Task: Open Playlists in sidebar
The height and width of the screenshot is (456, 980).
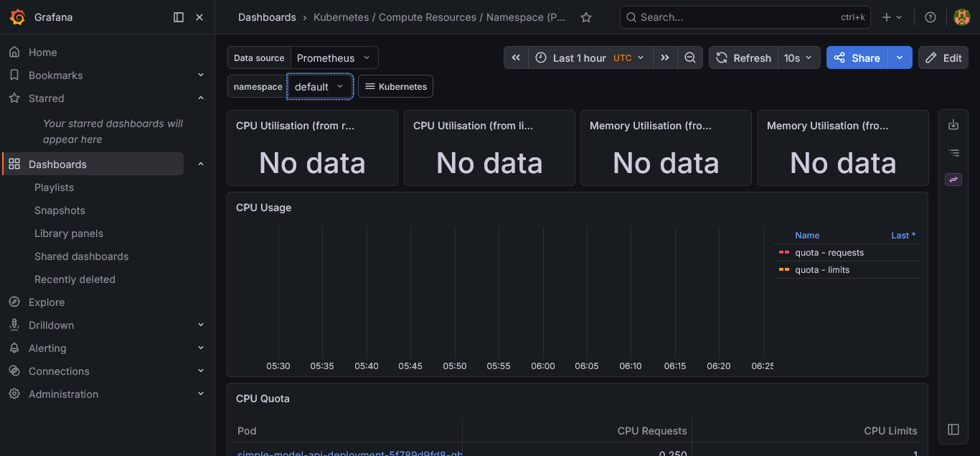Action: [x=54, y=187]
